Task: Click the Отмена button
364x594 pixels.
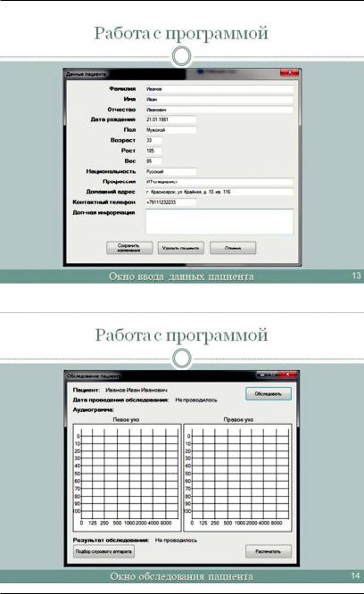Action: click(233, 248)
